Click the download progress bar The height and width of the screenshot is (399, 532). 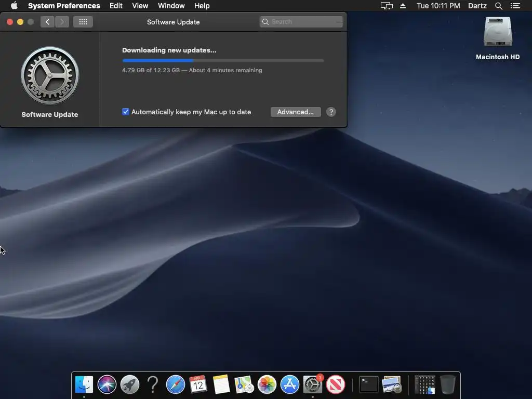click(x=223, y=60)
